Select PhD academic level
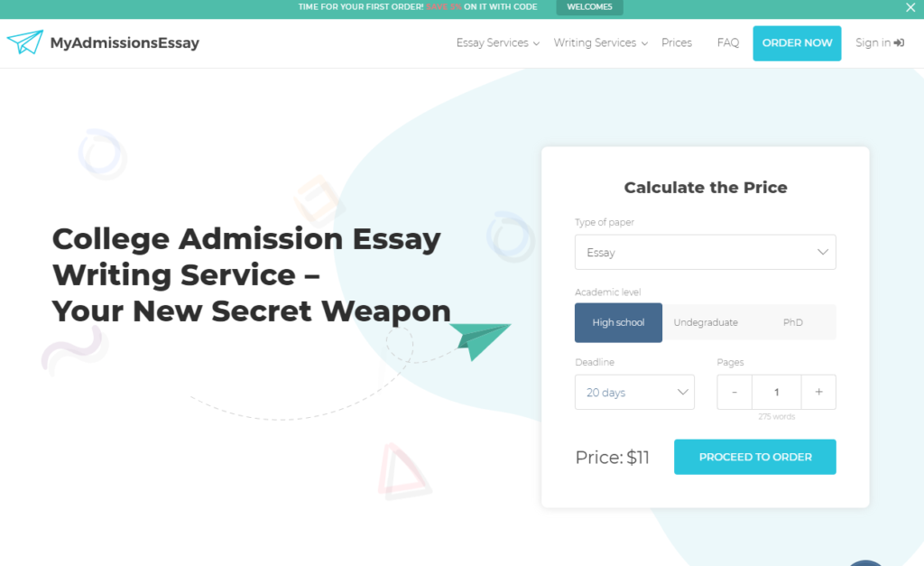The height and width of the screenshot is (566, 924). pyautogui.click(x=792, y=322)
